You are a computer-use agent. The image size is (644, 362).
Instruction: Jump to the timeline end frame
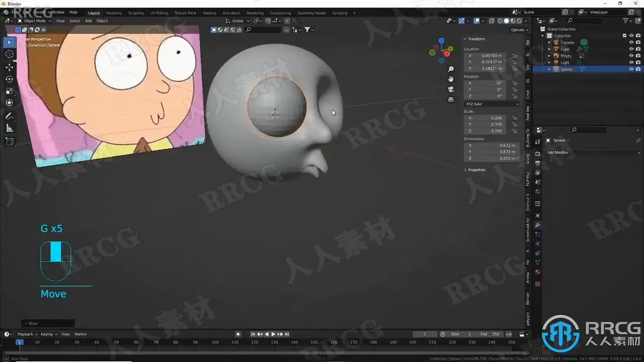(287, 334)
